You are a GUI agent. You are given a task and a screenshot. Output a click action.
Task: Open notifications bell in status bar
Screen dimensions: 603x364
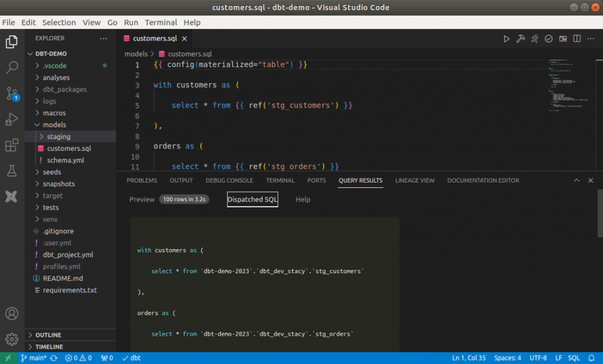(x=591, y=358)
